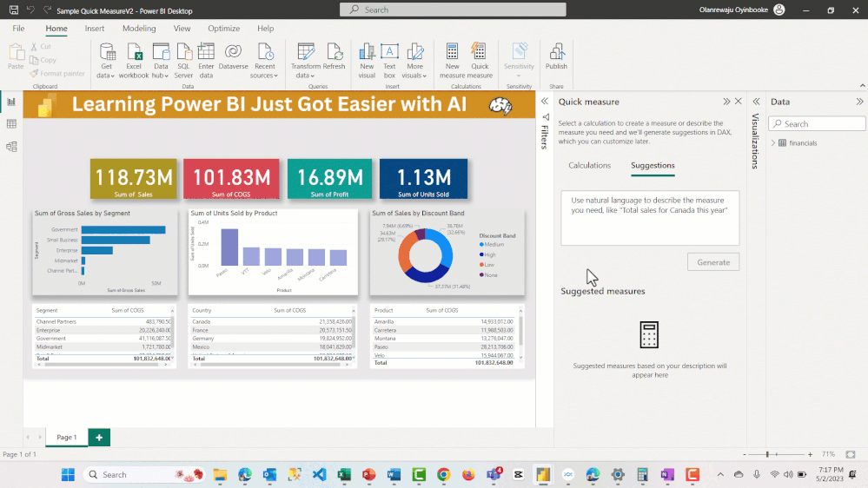Click the Data pane search field
The width and height of the screenshot is (868, 488).
[x=817, y=124]
